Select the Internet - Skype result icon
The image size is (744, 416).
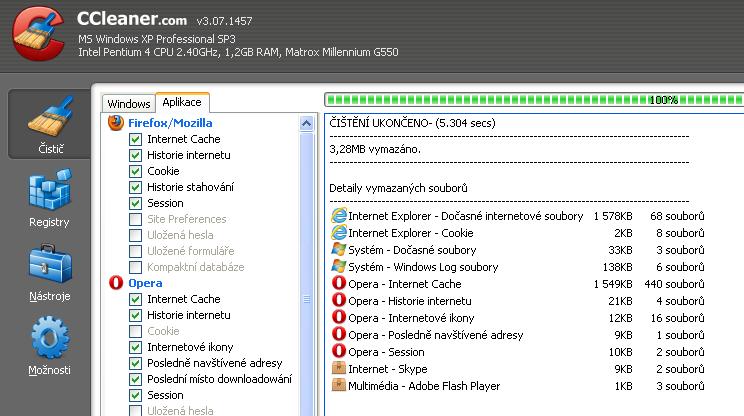pyautogui.click(x=339, y=369)
